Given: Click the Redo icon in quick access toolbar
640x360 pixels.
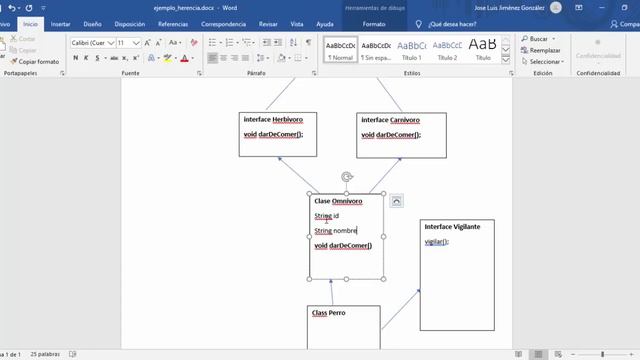Looking at the screenshot, I should tap(29, 8).
